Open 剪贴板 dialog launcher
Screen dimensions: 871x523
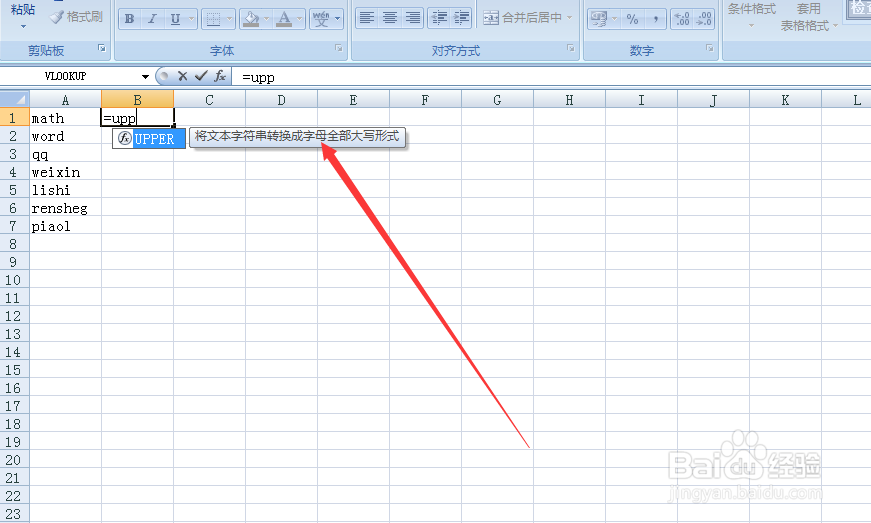pos(102,48)
